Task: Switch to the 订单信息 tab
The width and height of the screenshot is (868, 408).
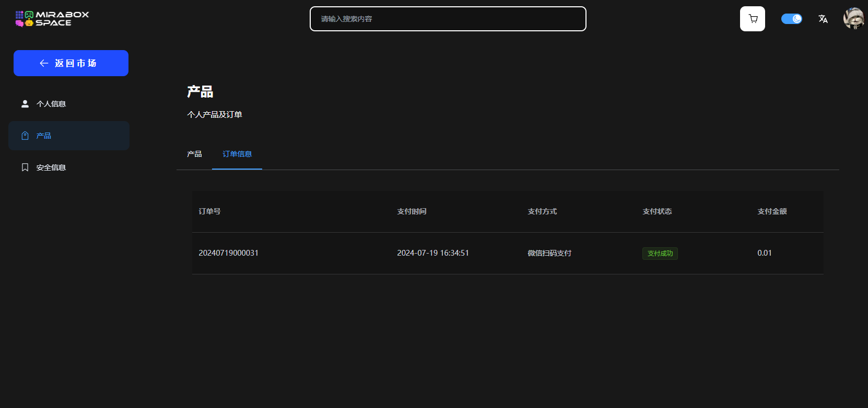Action: [x=237, y=154]
